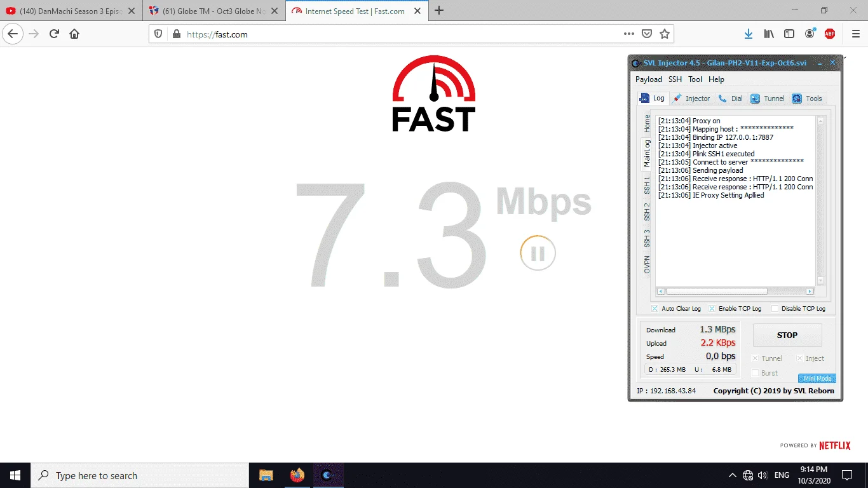The height and width of the screenshot is (488, 868).
Task: Open the Firefox account icon
Action: 810,34
